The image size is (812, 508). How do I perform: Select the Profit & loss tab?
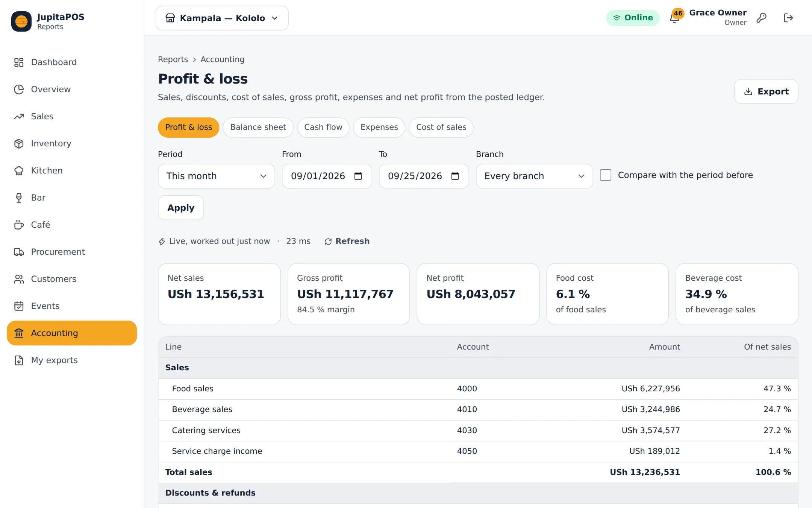tap(188, 127)
